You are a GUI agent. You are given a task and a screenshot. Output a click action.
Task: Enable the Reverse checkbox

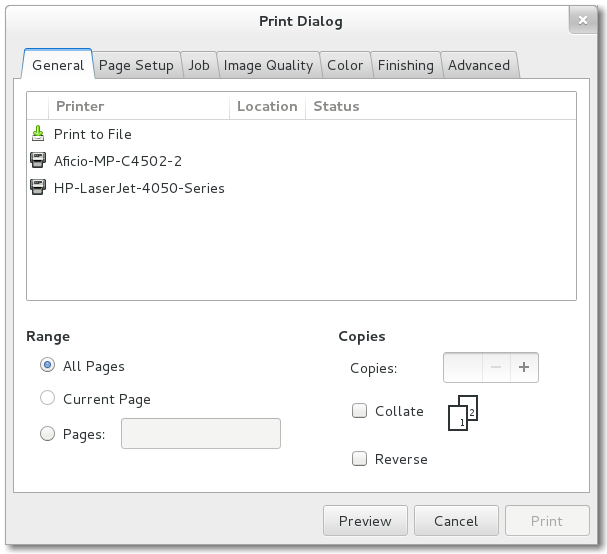[x=359, y=459]
